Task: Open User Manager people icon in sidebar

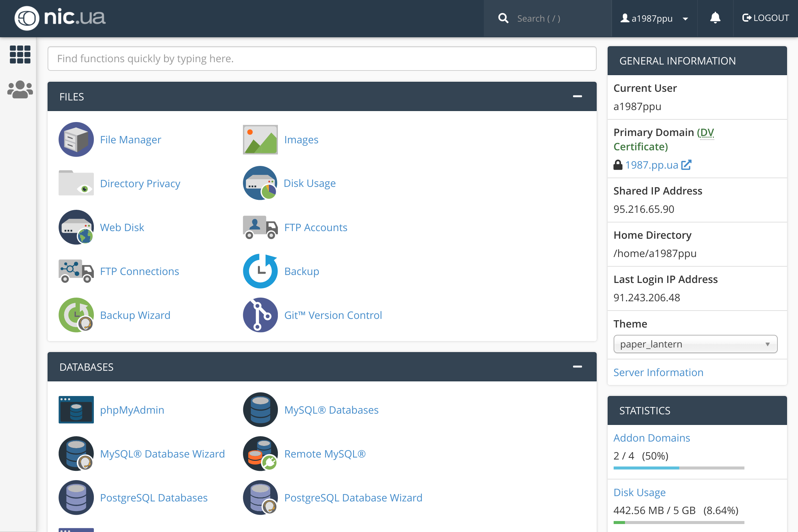Action: (x=20, y=89)
